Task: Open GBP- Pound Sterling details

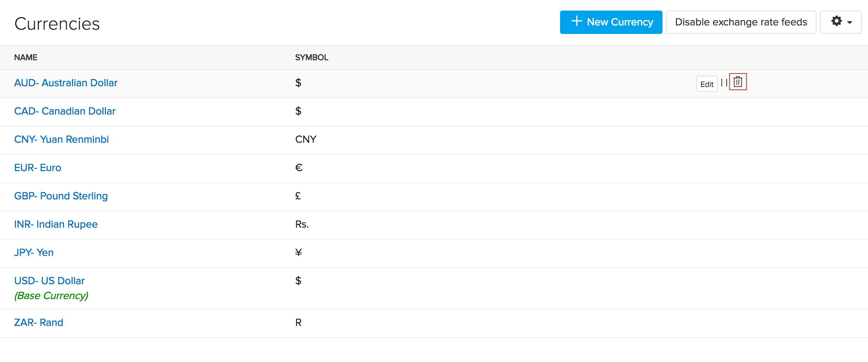Action: pos(61,196)
